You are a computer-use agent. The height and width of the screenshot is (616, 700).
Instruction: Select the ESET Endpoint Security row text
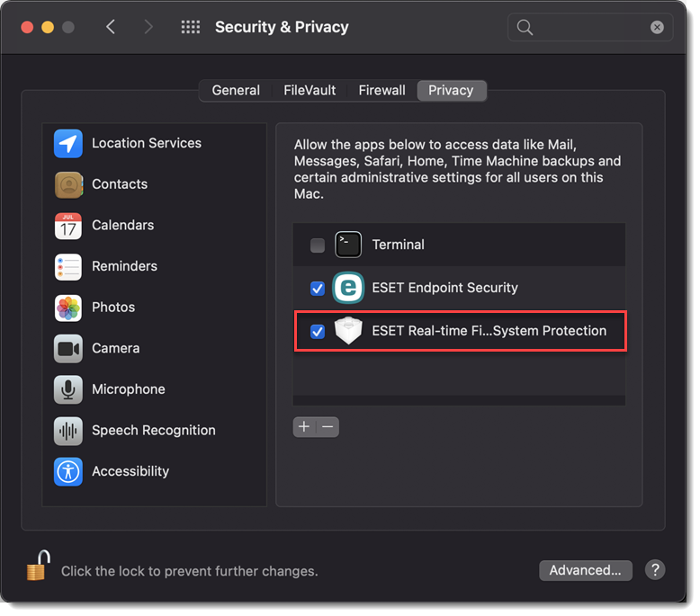click(445, 288)
